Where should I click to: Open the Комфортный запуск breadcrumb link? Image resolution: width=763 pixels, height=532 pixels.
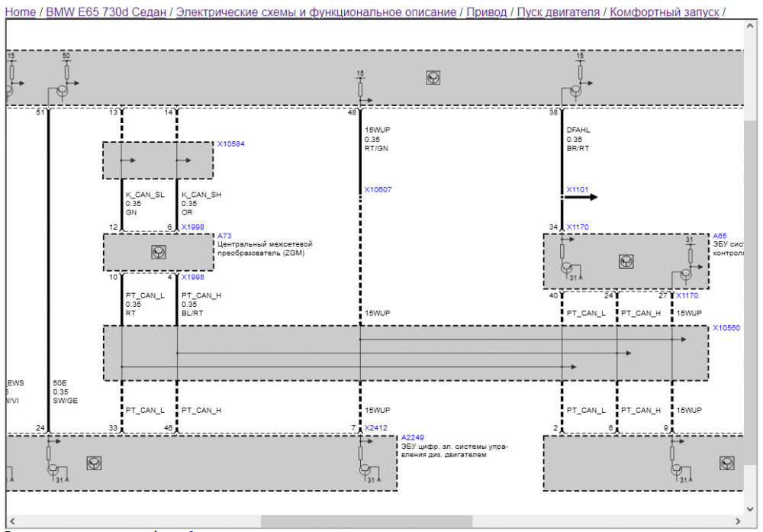pyautogui.click(x=665, y=12)
